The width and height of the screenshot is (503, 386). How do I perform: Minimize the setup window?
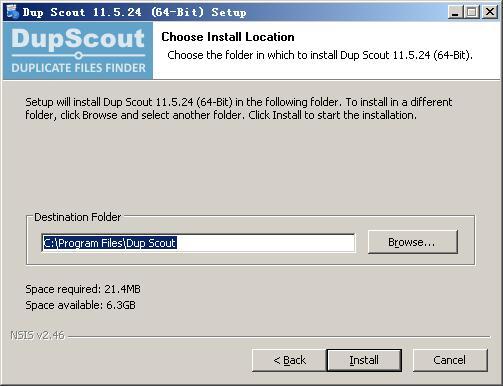point(455,12)
